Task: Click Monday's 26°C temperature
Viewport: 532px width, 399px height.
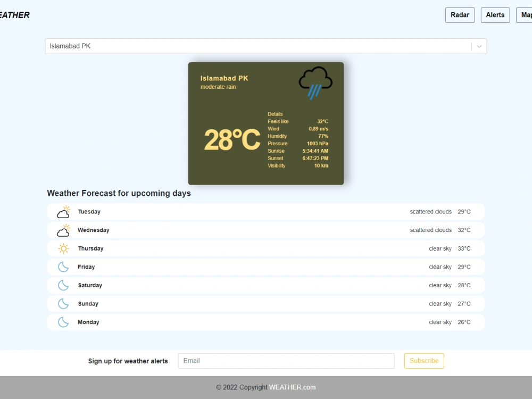Action: point(464,322)
